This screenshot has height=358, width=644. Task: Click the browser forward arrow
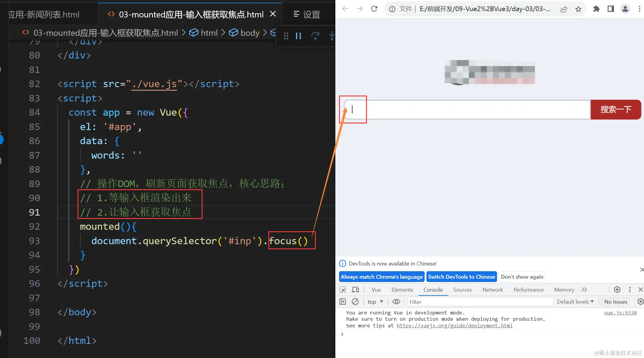click(x=359, y=9)
